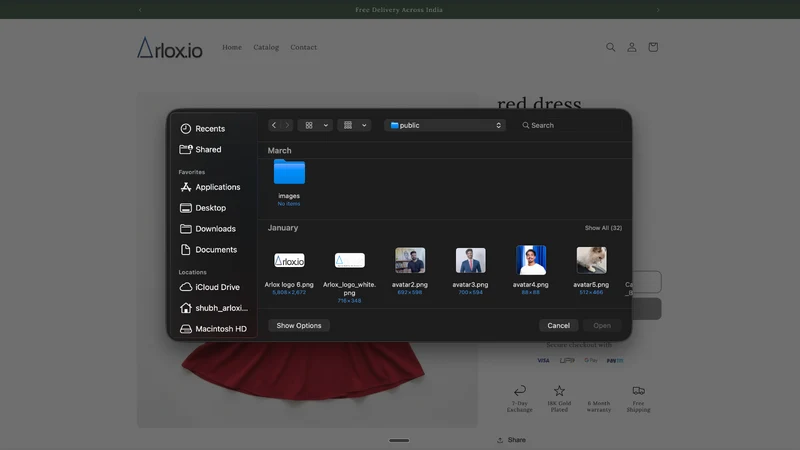Open Catalog in site navigation
Screen dimensions: 800x450
click(x=266, y=47)
